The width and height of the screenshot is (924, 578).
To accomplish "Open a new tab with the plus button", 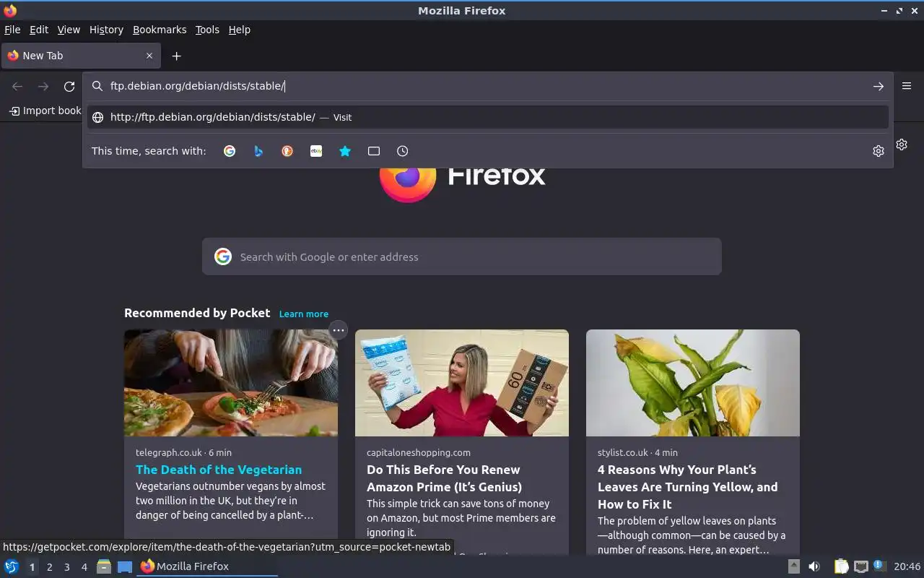I will pyautogui.click(x=176, y=56).
